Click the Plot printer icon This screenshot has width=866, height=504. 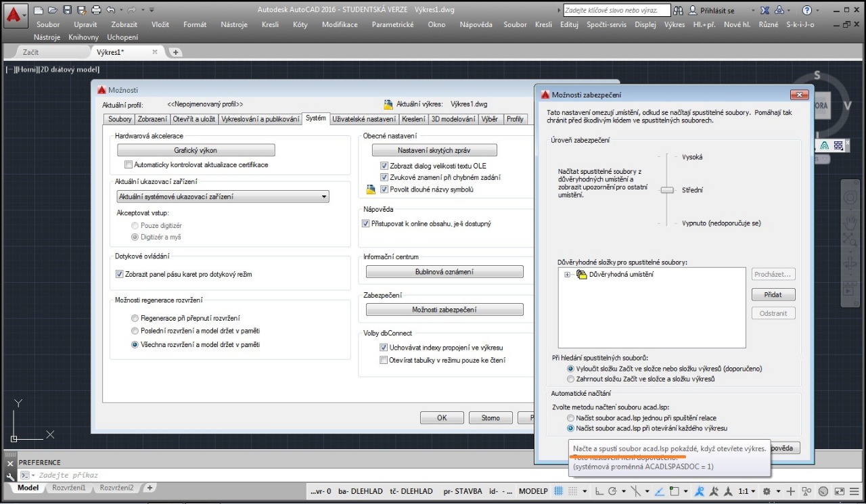[x=96, y=10]
